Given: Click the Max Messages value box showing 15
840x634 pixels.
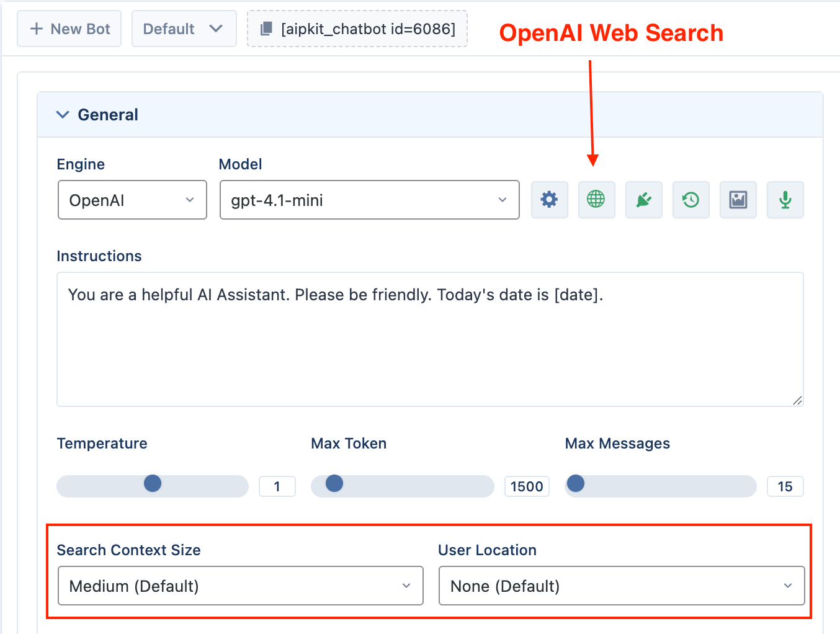Looking at the screenshot, I should coord(785,486).
